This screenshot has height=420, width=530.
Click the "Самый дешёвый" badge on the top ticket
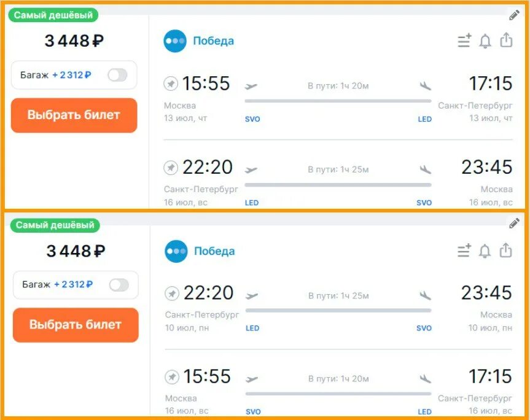tap(53, 15)
